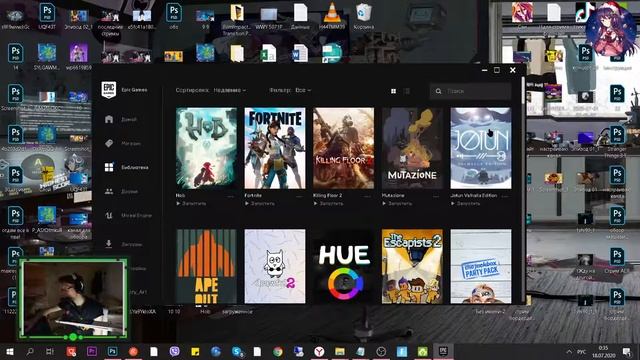
Task: Select the Hob game cover
Action: click(x=206, y=148)
